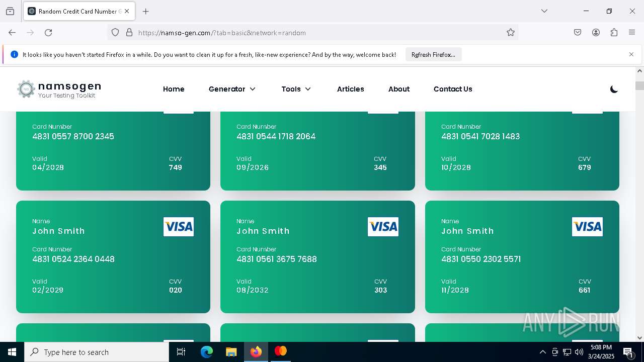Screen dimensions: 644x362
Task: Open Firefox account icon
Action: click(596, 33)
